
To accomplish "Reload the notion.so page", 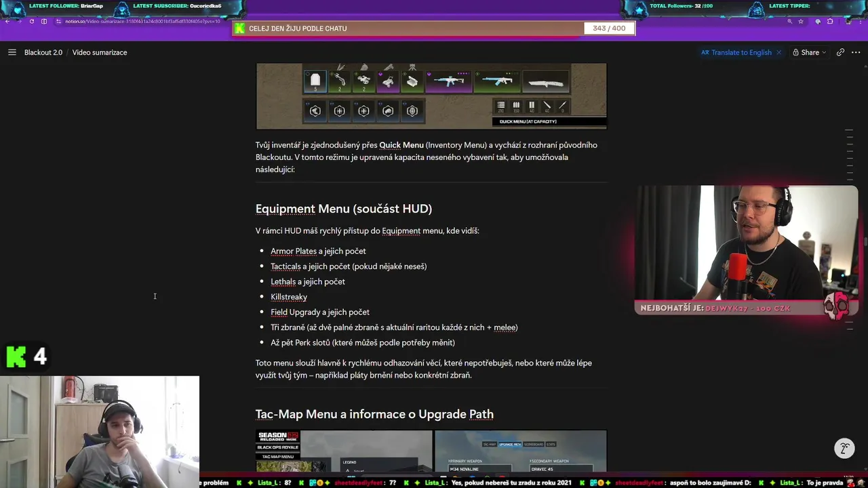I will (x=32, y=22).
